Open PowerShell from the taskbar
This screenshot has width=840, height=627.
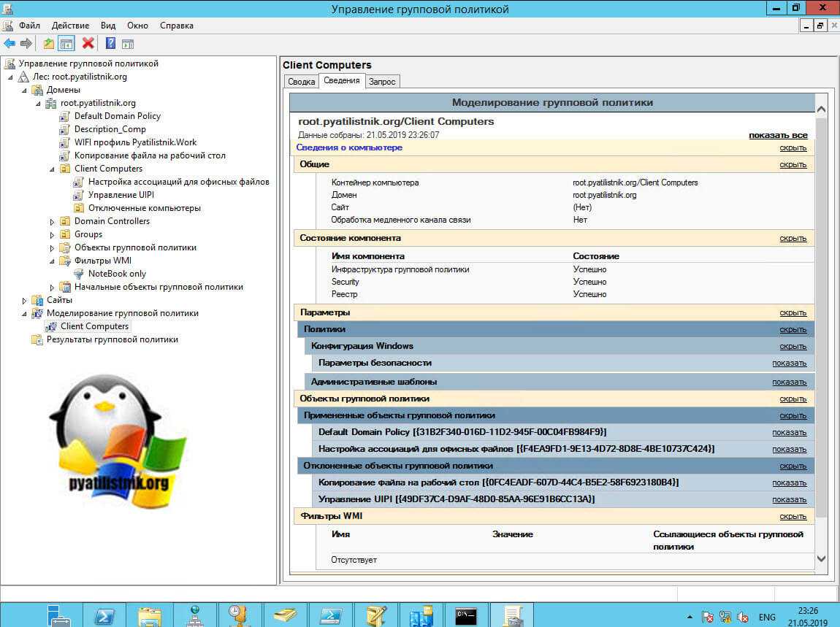pyautogui.click(x=104, y=615)
